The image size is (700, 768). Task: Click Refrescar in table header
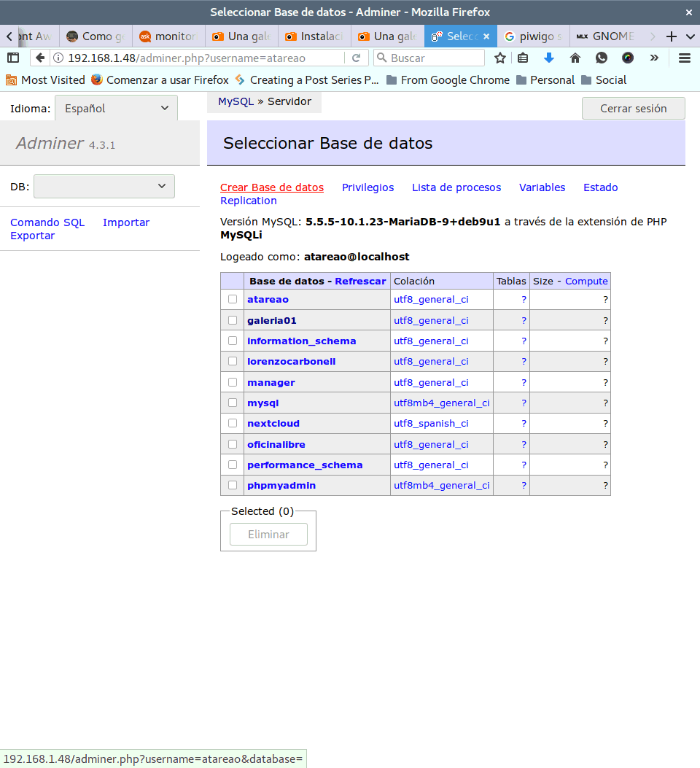pos(360,281)
